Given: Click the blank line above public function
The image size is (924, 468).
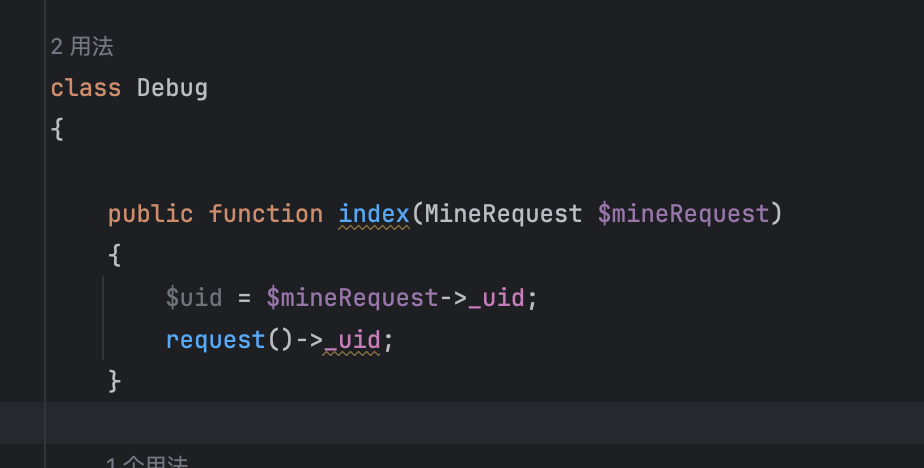Looking at the screenshot, I should coord(462,172).
